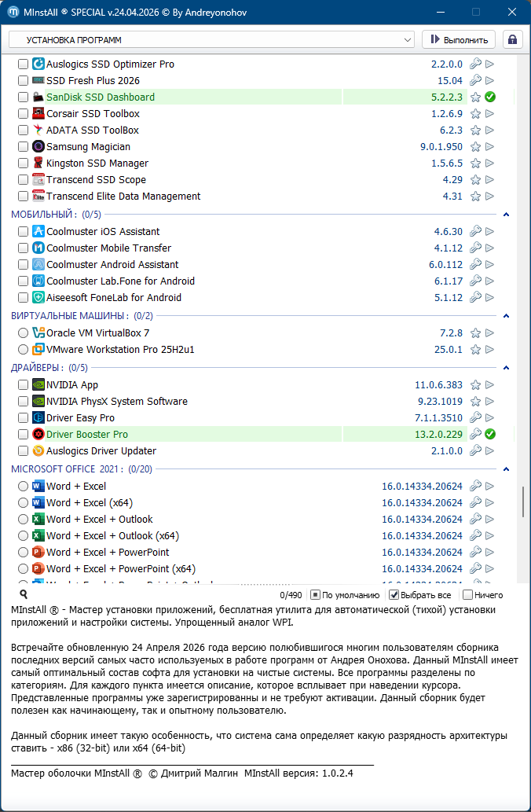Image resolution: width=531 pixels, height=812 pixels.
Task: Check the Corsair SSD Toolbox checkbox
Action: click(24, 114)
